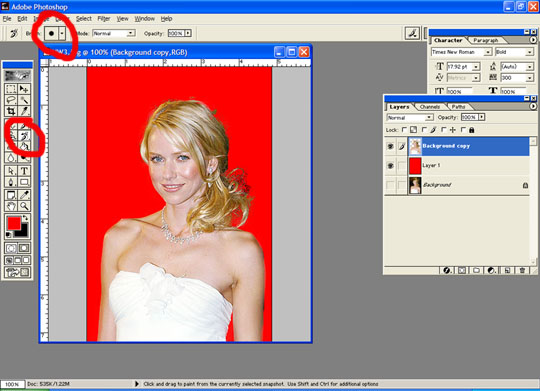
Task: Show the Background layer
Action: tap(391, 185)
